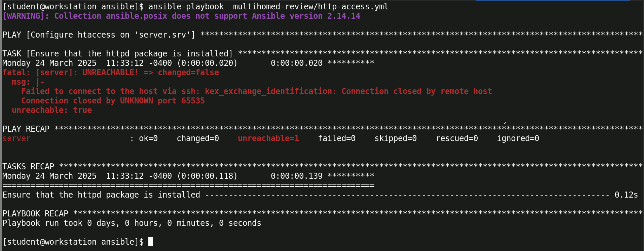
Task: Select the fatal UNREACHABLE error line
Action: [110, 72]
